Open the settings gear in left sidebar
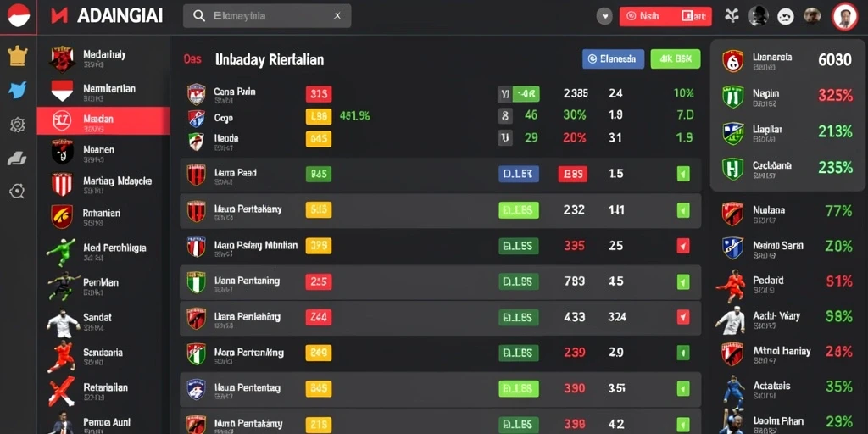This screenshot has height=434, width=868. tap(18, 125)
